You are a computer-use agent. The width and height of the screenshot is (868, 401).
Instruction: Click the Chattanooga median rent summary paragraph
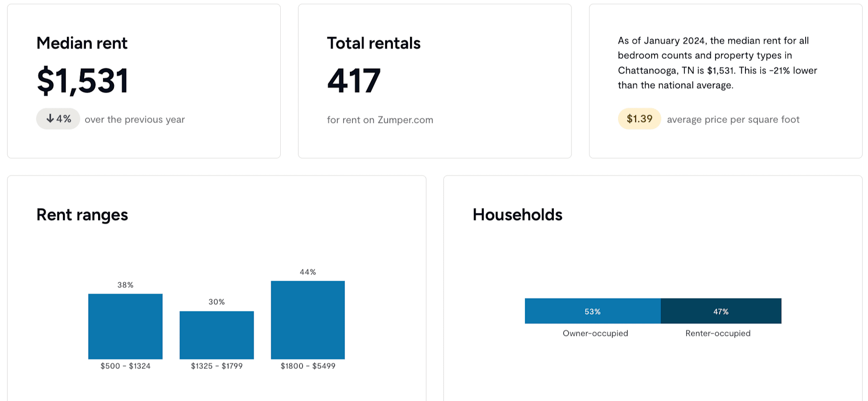tap(718, 63)
